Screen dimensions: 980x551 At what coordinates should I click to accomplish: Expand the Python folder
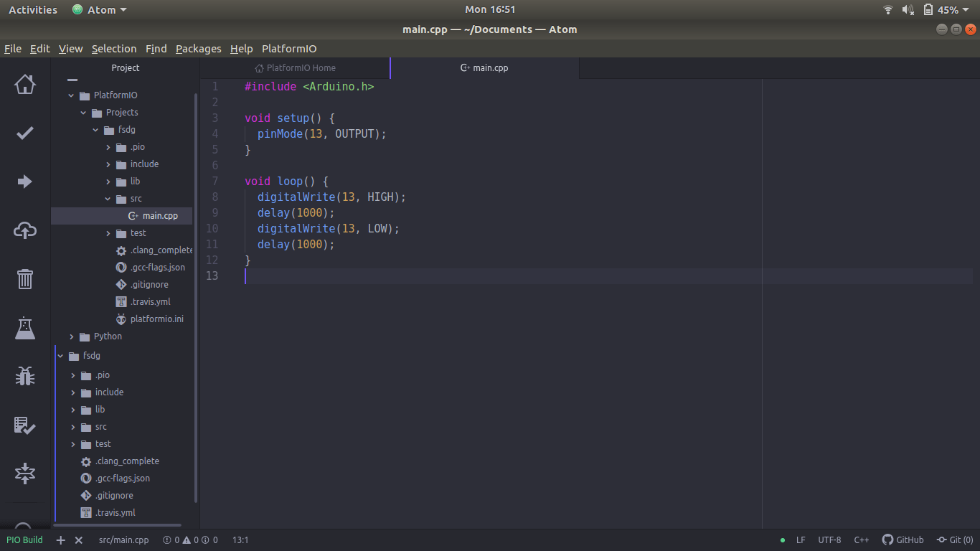pyautogui.click(x=72, y=336)
